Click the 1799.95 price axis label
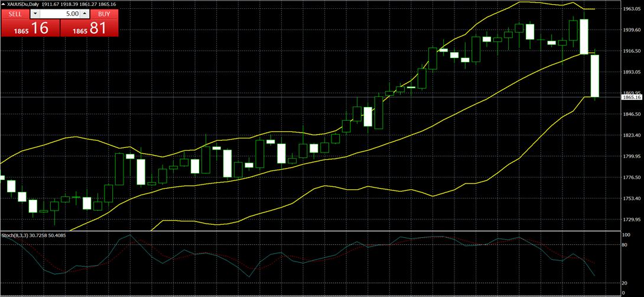Image resolution: width=644 pixels, height=297 pixels. tap(632, 156)
